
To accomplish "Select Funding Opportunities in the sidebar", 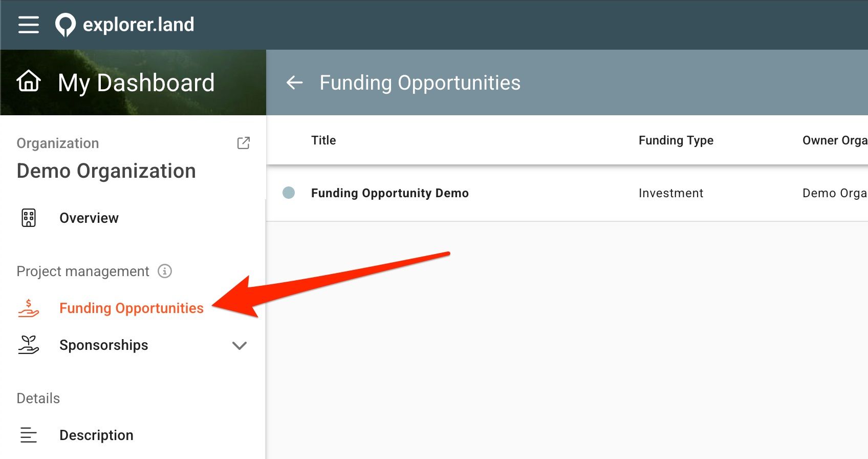I will (x=133, y=308).
